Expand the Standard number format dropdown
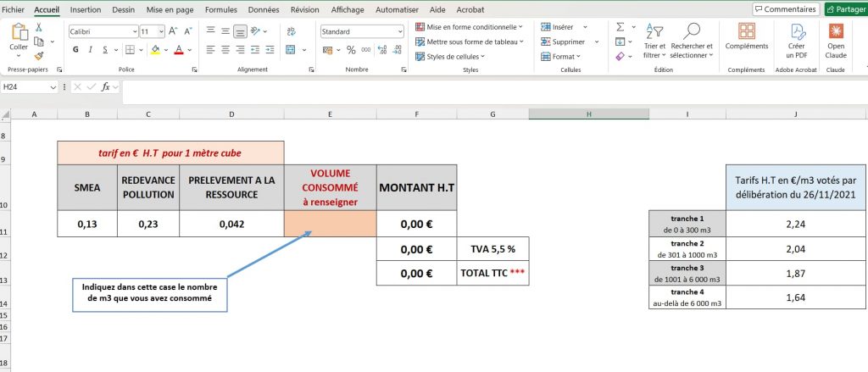The height and width of the screenshot is (372, 868). 400,31
